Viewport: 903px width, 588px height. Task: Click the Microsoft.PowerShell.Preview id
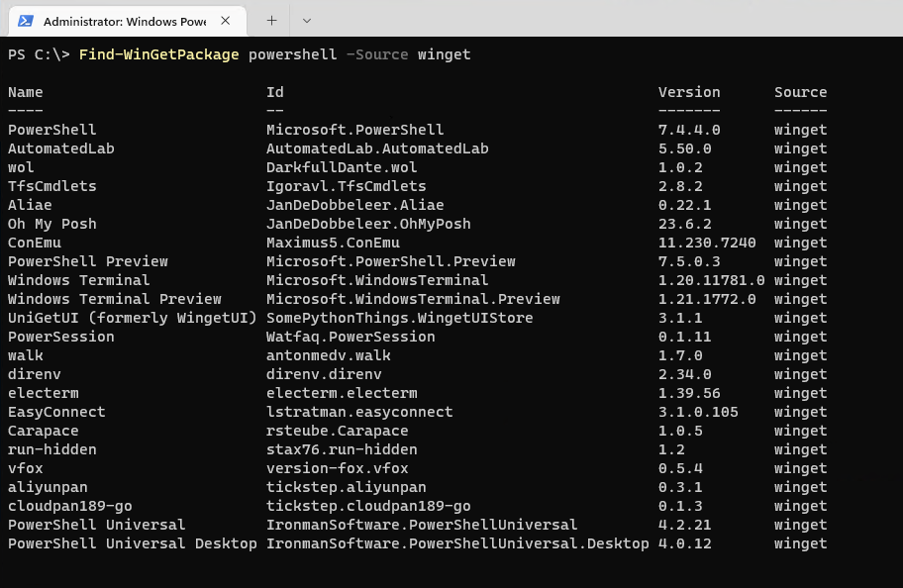[x=390, y=261]
